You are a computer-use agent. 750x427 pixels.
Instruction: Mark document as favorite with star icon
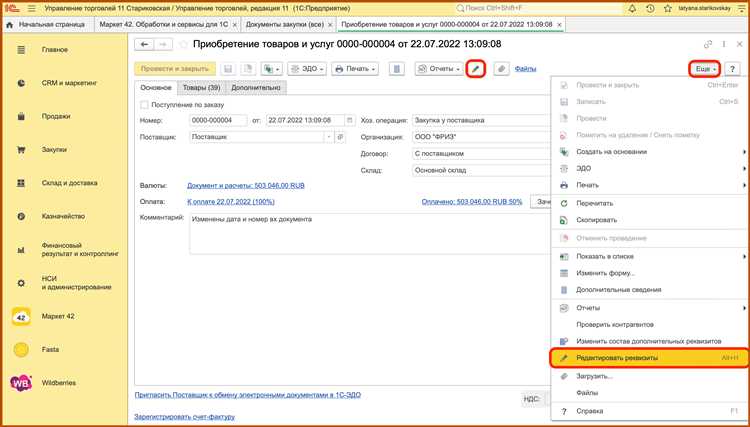pyautogui.click(x=182, y=44)
